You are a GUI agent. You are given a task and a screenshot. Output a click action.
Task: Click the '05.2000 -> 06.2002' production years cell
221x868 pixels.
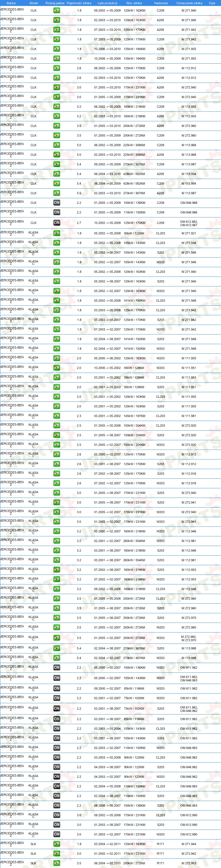coord(107,358)
